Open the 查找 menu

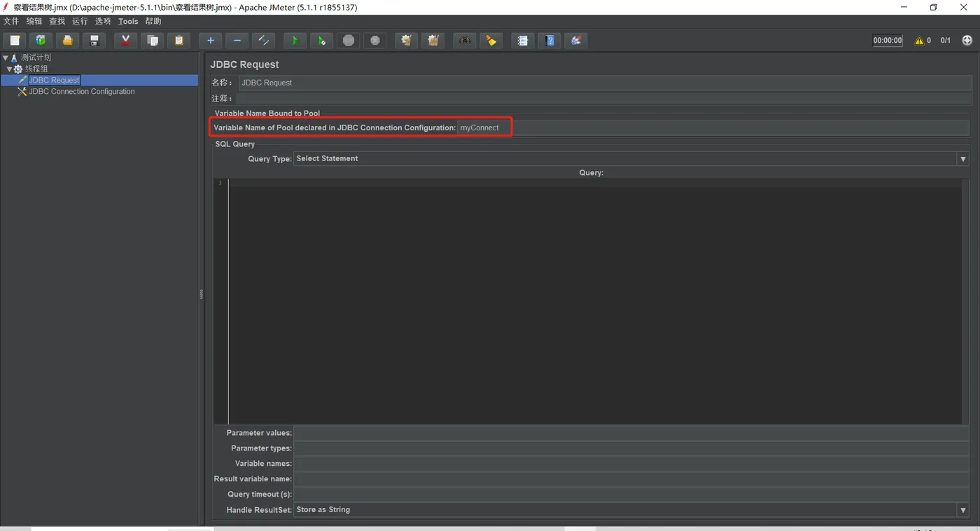(57, 21)
